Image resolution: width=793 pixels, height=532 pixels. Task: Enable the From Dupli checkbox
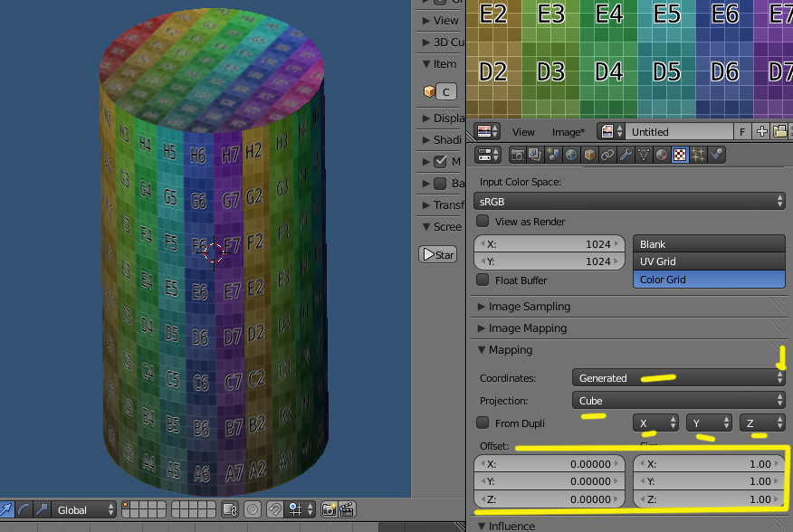click(x=483, y=423)
